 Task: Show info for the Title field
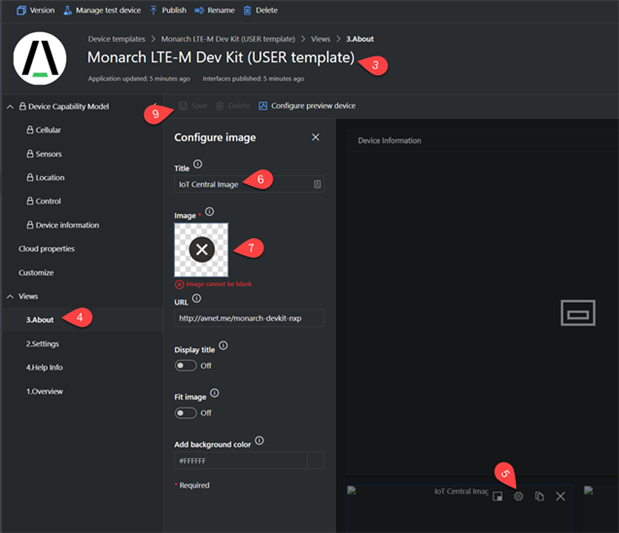[x=198, y=164]
